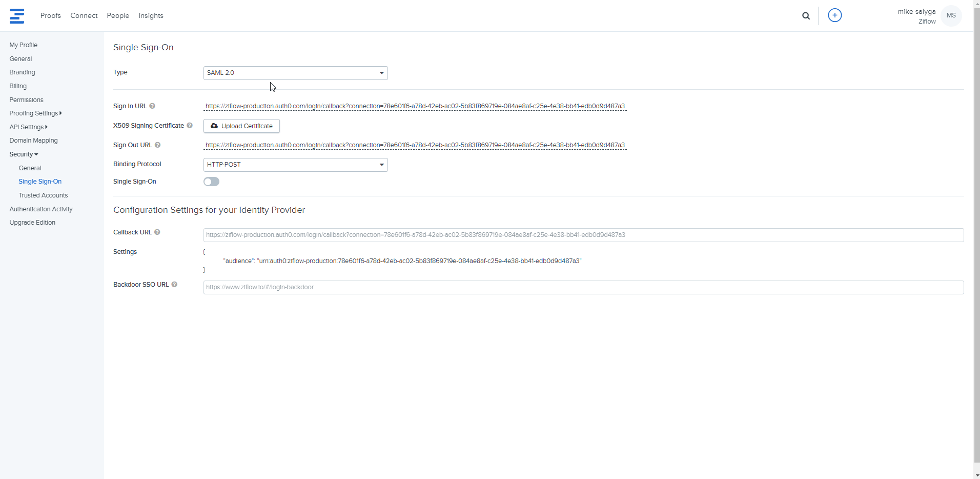Expand API Settings in the sidebar
The image size is (980, 479).
click(28, 127)
